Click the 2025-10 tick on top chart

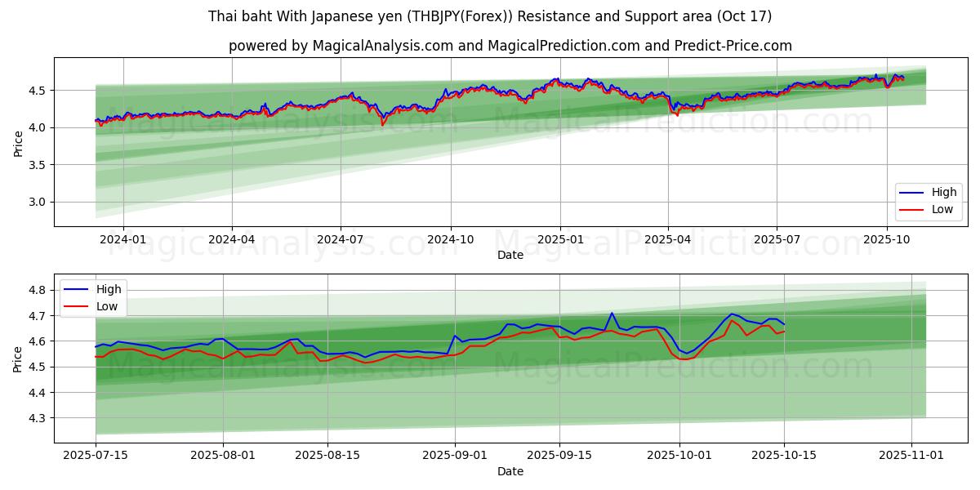[x=887, y=239]
